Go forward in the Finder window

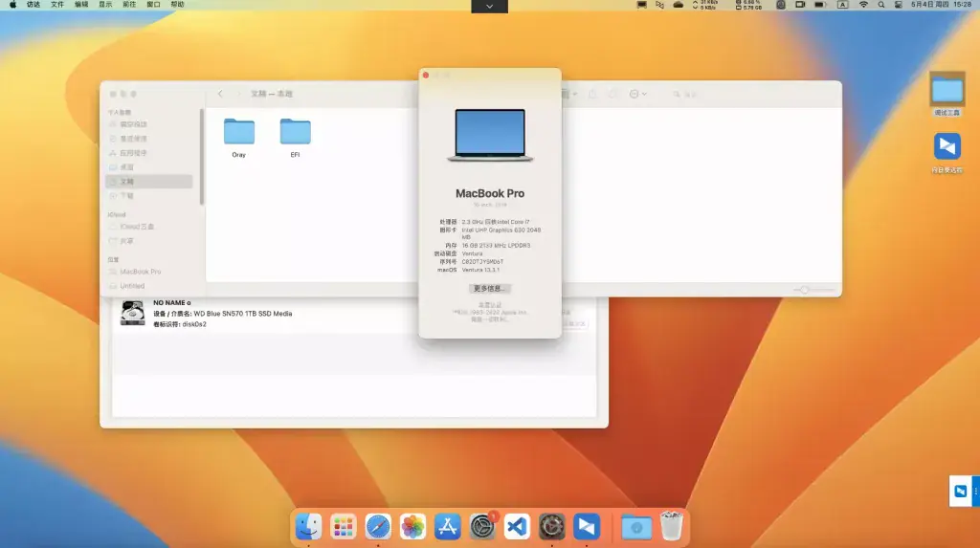238,94
